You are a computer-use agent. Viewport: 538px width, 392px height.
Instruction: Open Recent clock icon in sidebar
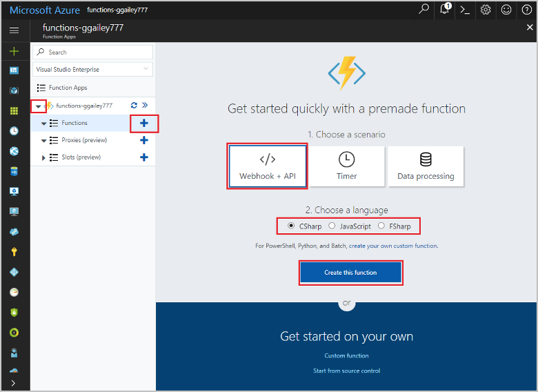(x=14, y=130)
